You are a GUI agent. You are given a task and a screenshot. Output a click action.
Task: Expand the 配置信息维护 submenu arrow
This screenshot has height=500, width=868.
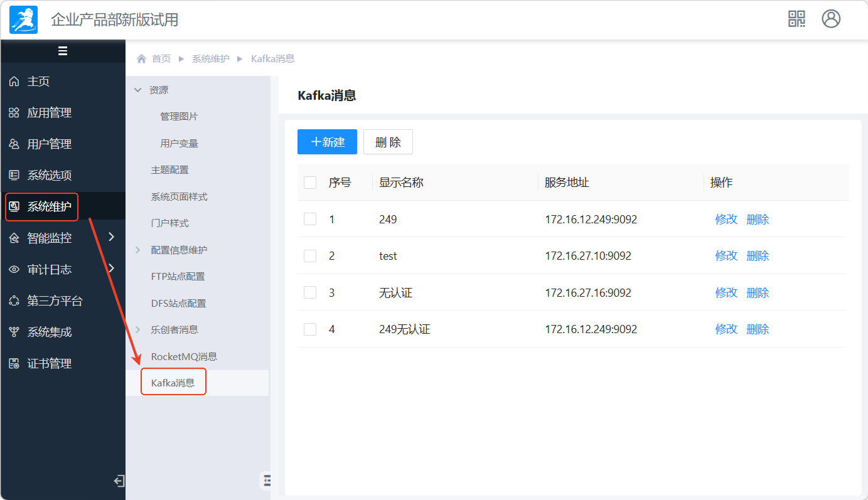point(138,250)
